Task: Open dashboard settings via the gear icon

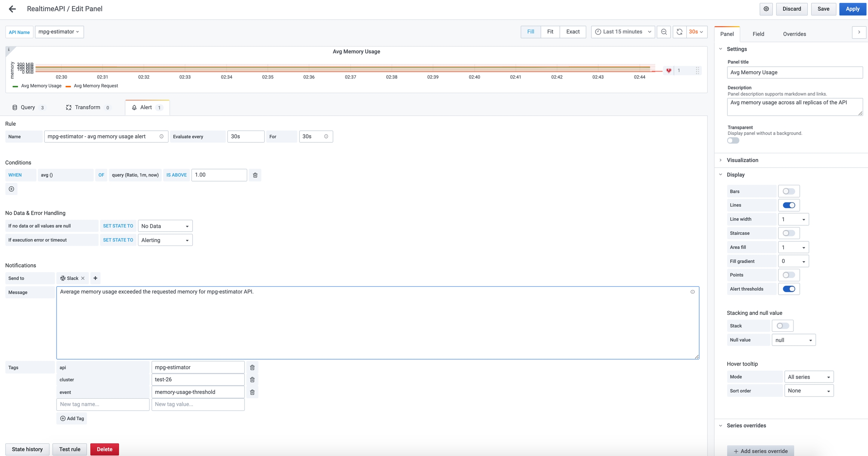Action: 766,9
